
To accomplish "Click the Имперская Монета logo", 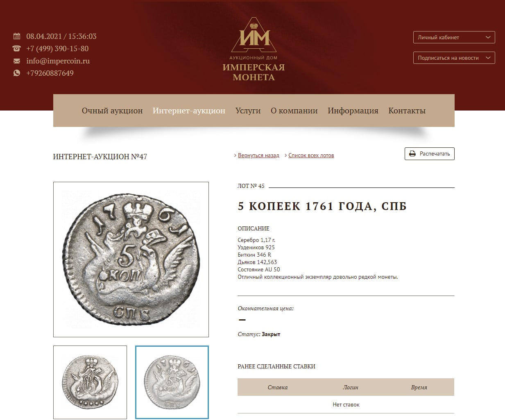I will pos(254,49).
